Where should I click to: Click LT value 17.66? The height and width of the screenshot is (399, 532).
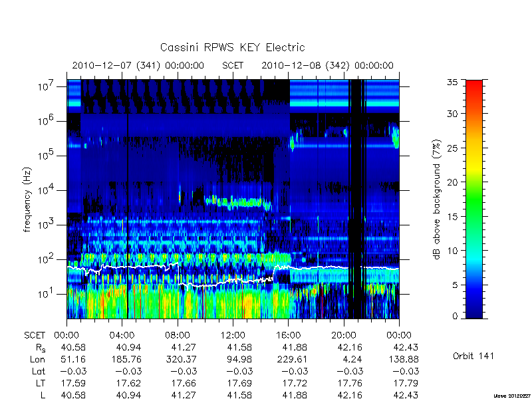point(184,384)
